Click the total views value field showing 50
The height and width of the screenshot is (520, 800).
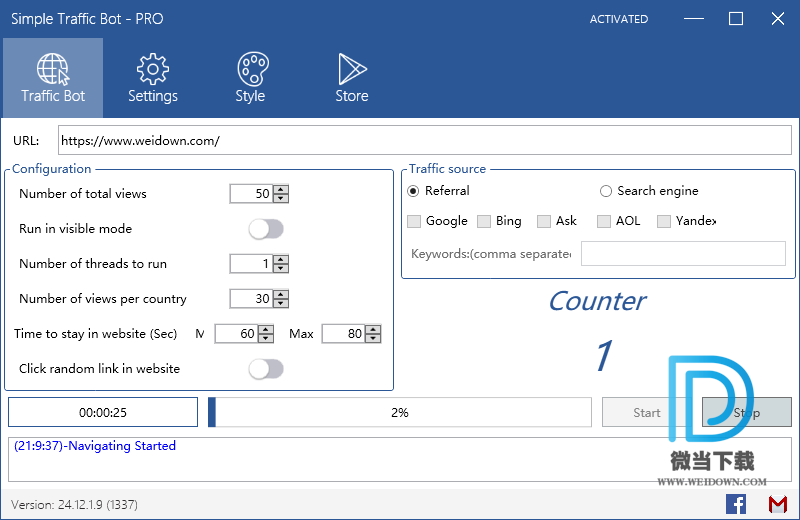252,193
